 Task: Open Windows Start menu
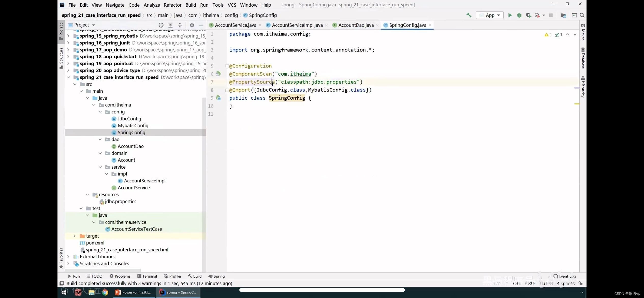(64, 292)
